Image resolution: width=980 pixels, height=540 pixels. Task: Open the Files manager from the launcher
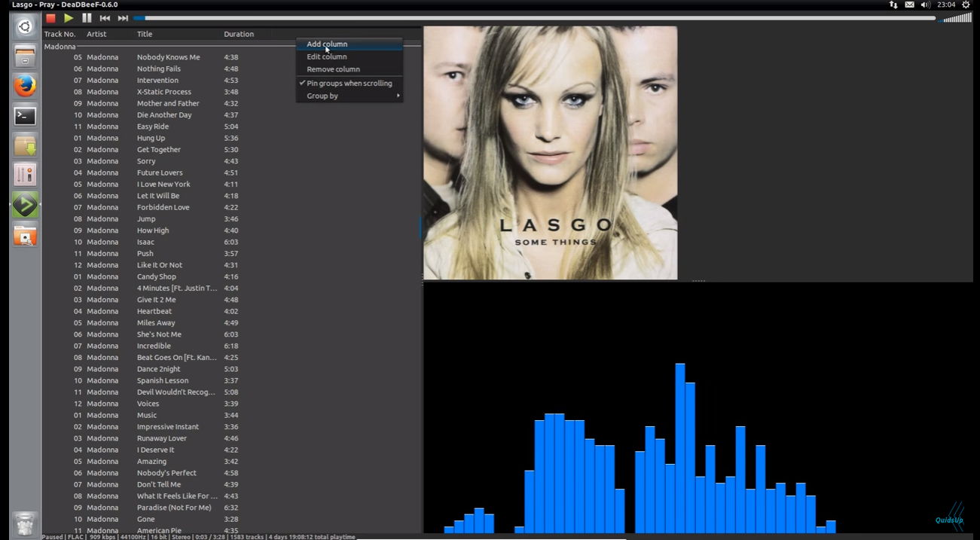(x=25, y=56)
